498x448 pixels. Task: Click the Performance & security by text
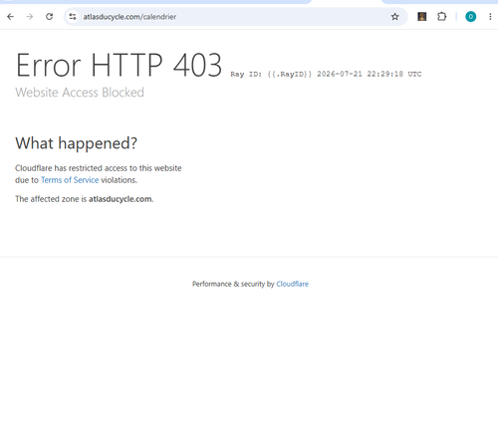[233, 284]
